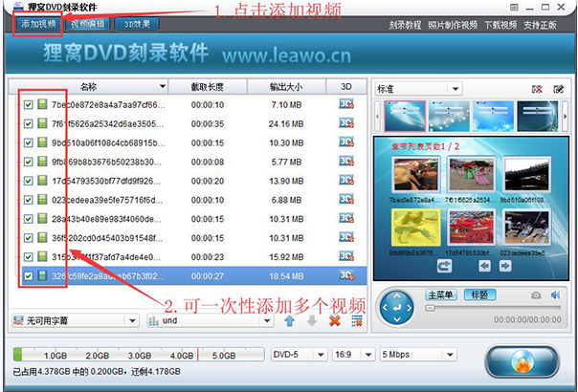The image size is (578, 392).
Task: Uncheck the video 36f5202cd0d45403b91548f
Action: point(29,238)
